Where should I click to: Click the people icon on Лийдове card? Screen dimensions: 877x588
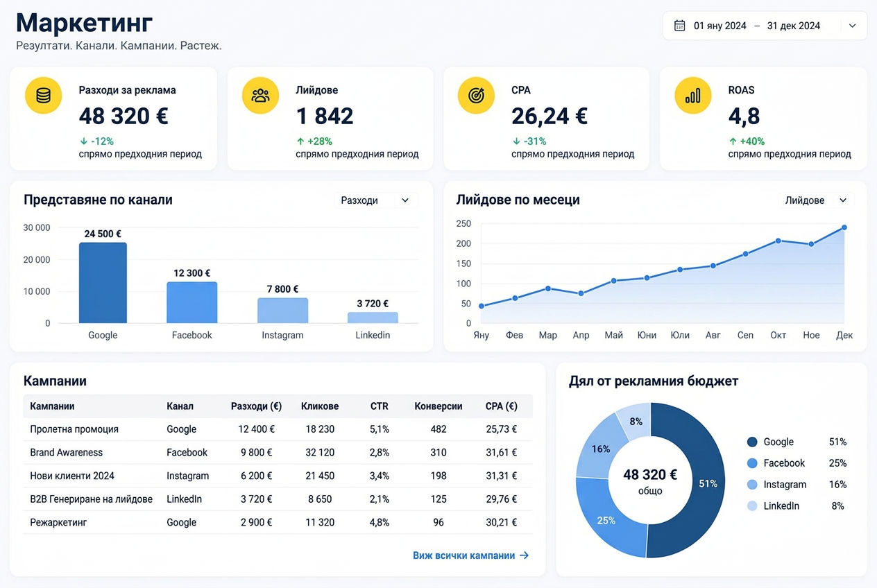tap(260, 96)
